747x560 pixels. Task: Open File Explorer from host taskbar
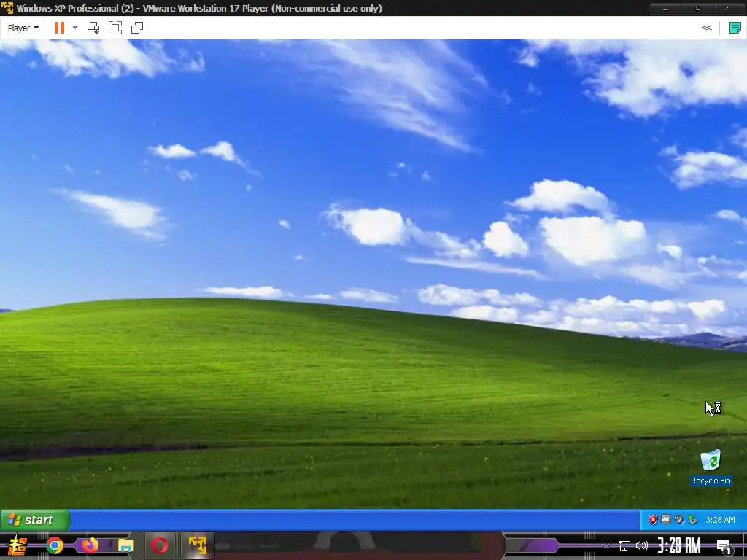(x=125, y=545)
